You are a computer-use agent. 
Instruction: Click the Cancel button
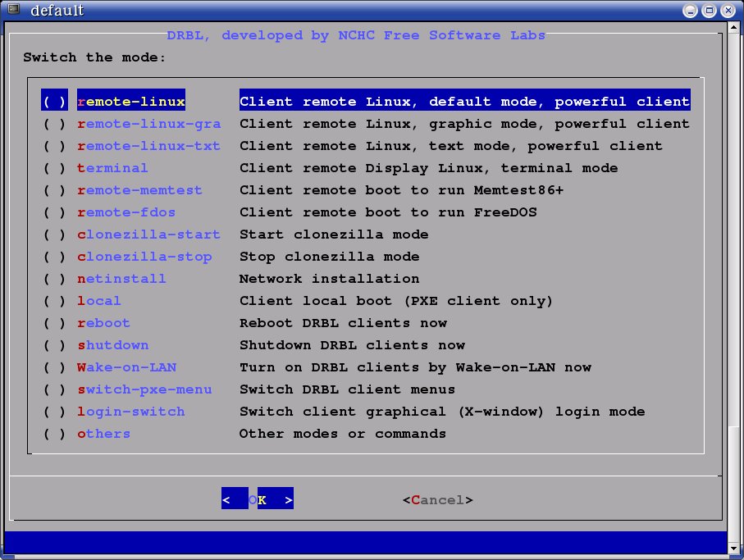point(437,500)
